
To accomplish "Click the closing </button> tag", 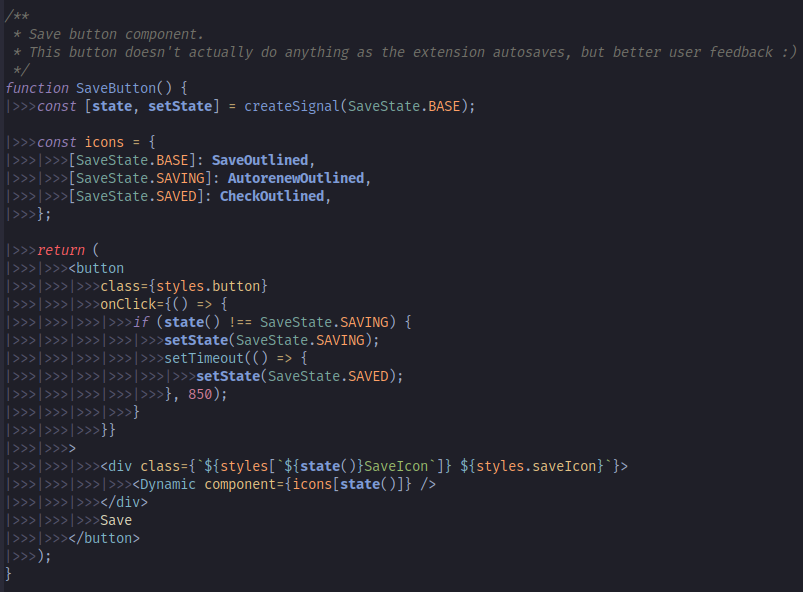I will (105, 538).
